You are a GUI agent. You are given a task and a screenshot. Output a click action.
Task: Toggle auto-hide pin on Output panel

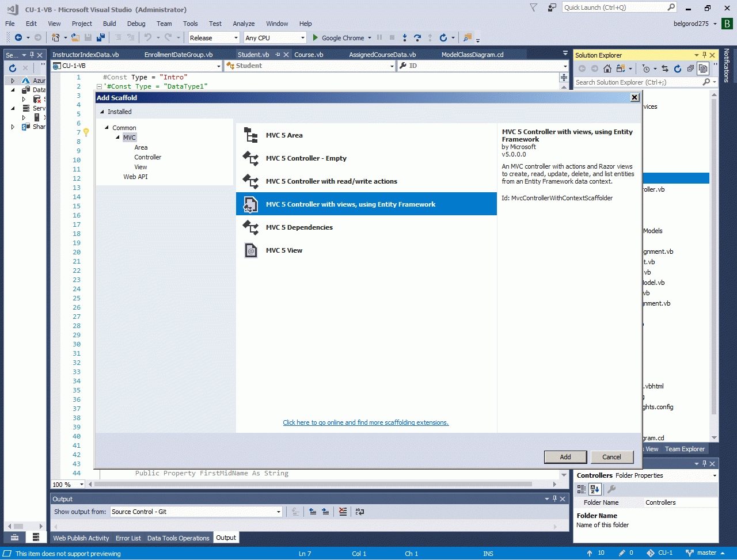[x=555, y=499]
